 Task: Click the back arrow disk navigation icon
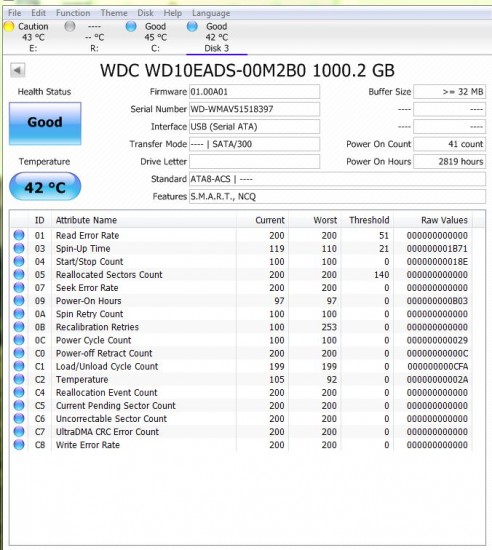[x=18, y=70]
